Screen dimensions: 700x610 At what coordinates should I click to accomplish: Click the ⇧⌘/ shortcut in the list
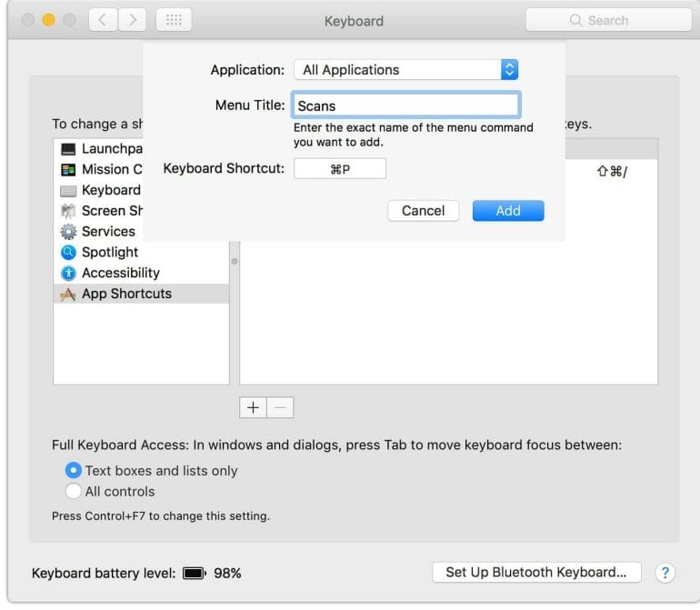(x=612, y=172)
